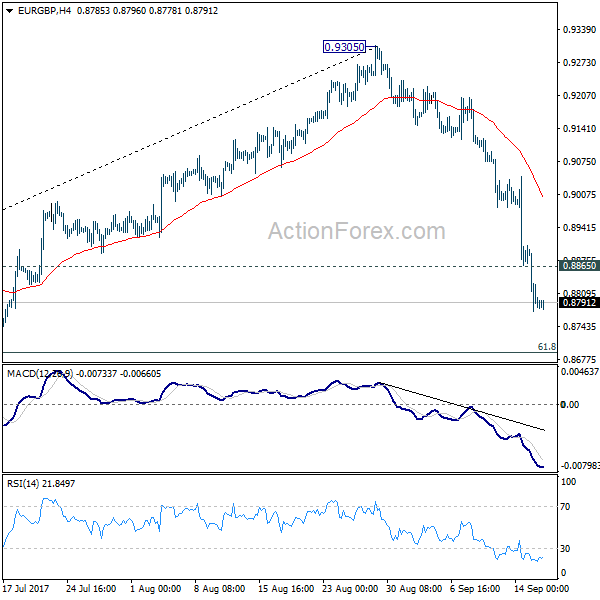Click the 0.86775 price axis label
This screenshot has height=600, width=600.
tap(579, 360)
